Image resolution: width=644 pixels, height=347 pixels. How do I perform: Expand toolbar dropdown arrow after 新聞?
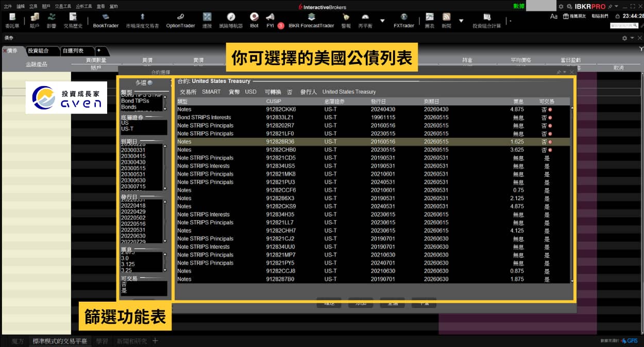pos(461,21)
